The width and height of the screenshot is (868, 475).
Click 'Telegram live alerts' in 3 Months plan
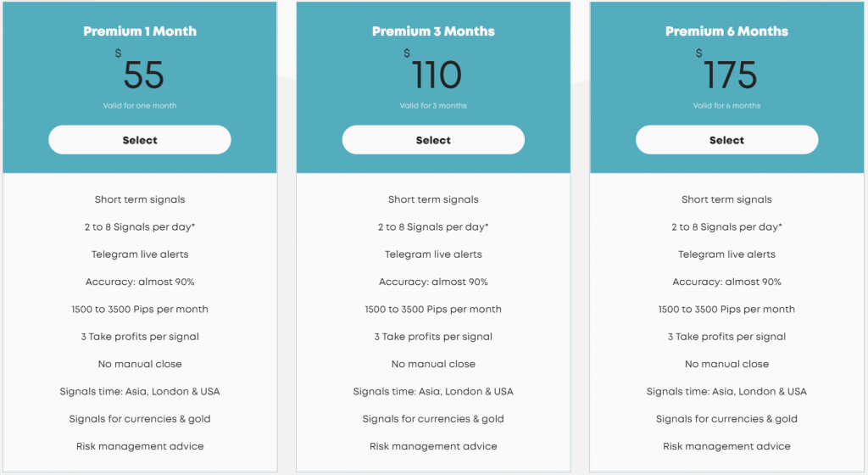click(433, 254)
